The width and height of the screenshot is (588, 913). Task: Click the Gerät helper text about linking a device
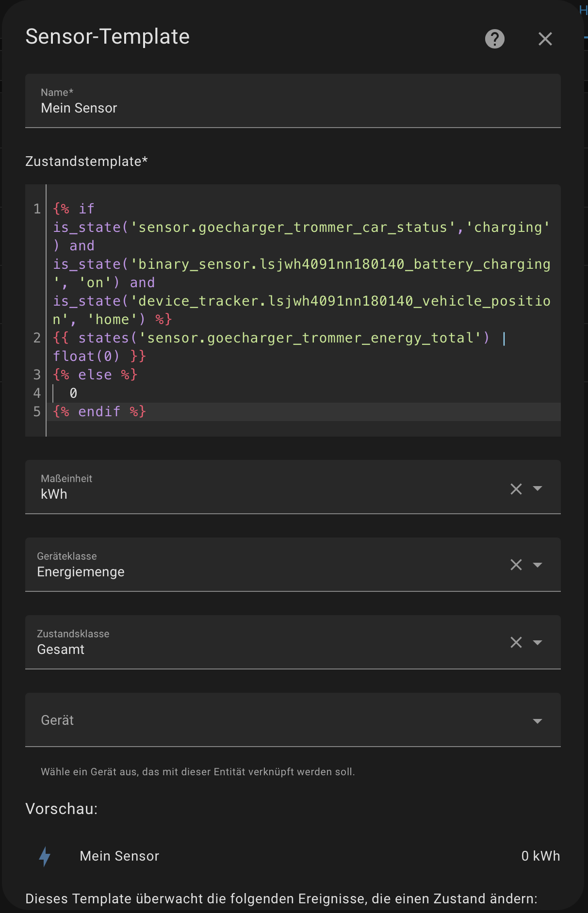point(198,772)
